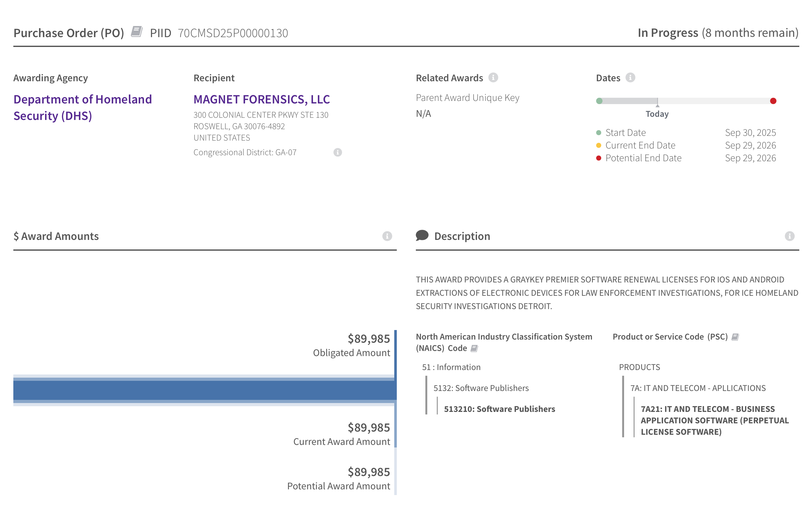Click the PIID number 70CMSD25P00000130
The width and height of the screenshot is (812, 516).
click(233, 33)
